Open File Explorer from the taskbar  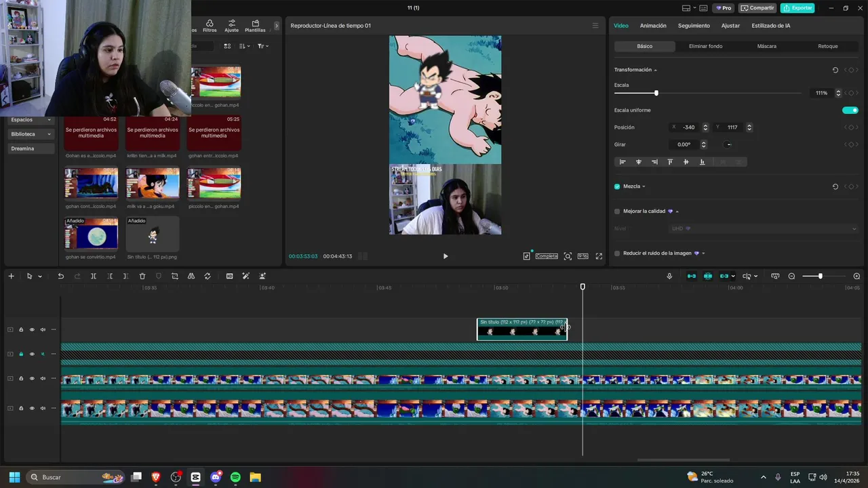click(255, 477)
